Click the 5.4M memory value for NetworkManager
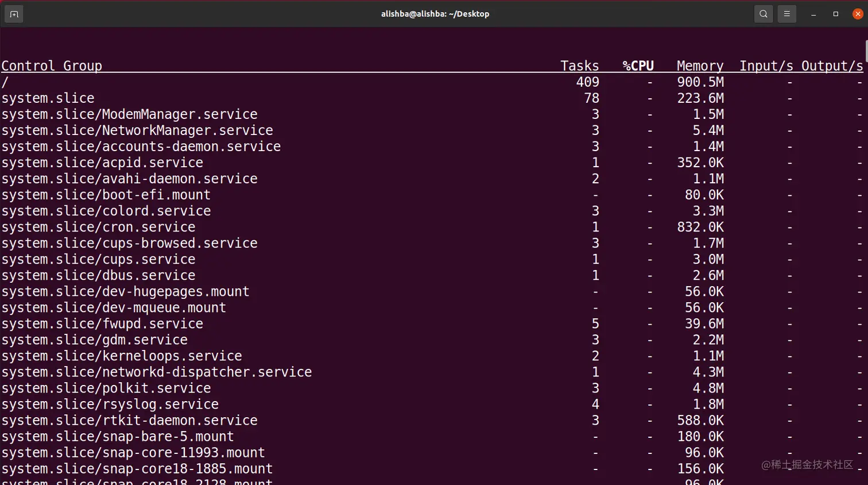Viewport: 868px width, 485px height. (x=708, y=130)
